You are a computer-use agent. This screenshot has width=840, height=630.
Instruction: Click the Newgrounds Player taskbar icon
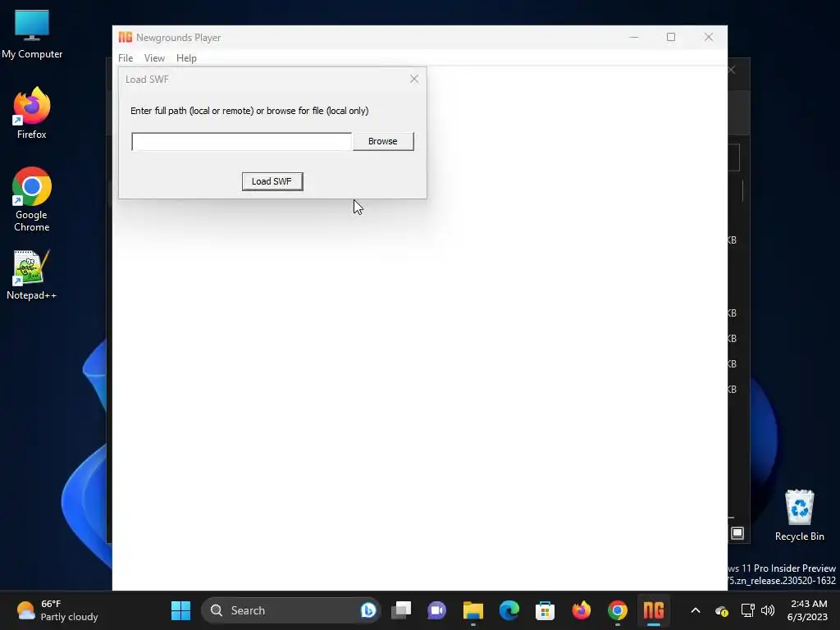pos(654,610)
